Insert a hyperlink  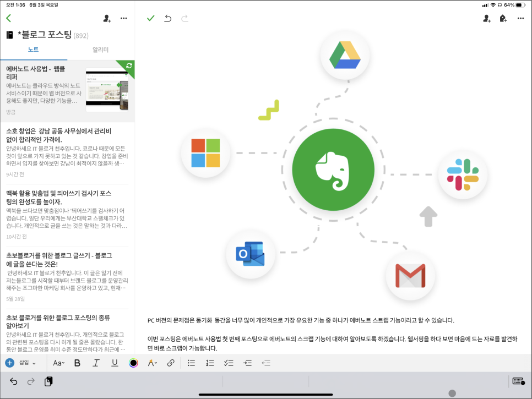click(x=171, y=363)
